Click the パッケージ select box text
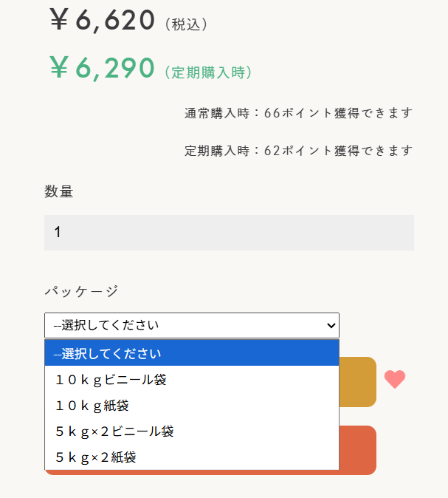448x498 pixels. click(111, 325)
